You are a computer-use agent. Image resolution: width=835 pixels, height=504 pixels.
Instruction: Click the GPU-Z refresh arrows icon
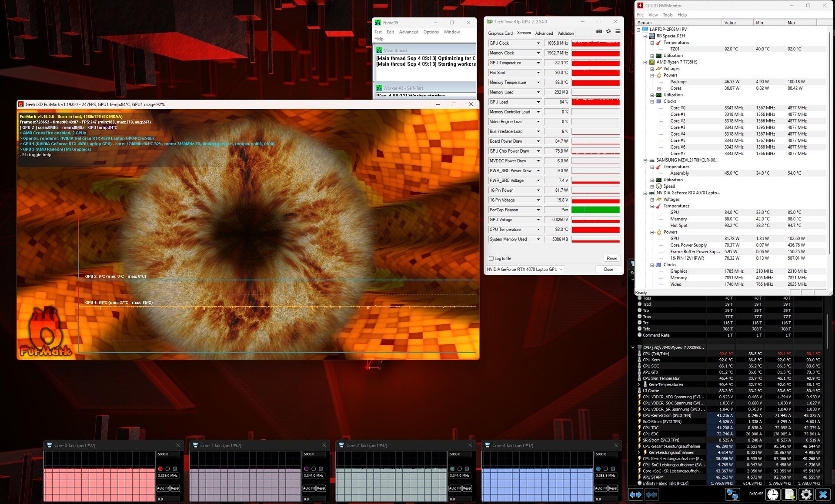coord(608,31)
